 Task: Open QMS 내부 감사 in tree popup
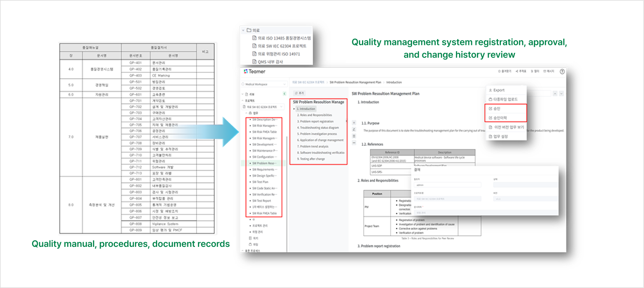pos(267,62)
